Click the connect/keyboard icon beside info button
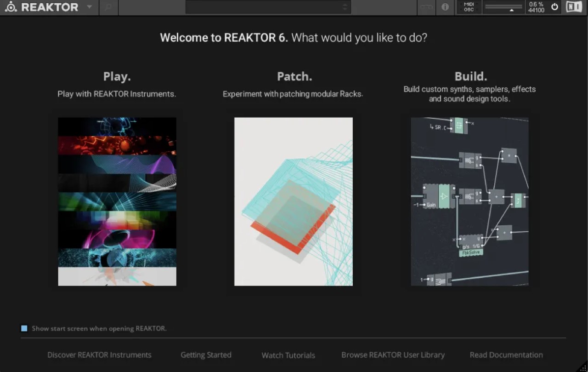Screen dimensions: 588x372 (x=426, y=7)
